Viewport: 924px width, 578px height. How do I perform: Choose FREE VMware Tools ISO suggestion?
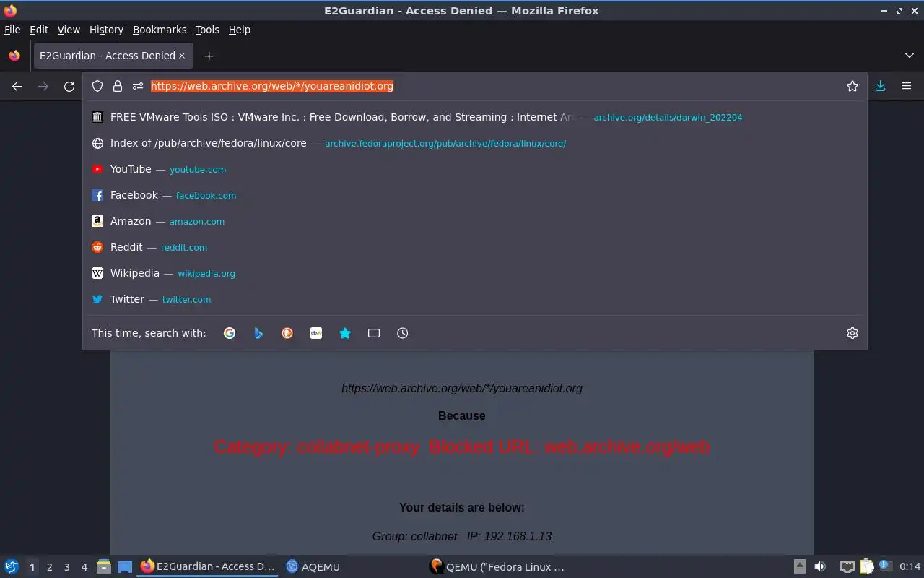475,117
